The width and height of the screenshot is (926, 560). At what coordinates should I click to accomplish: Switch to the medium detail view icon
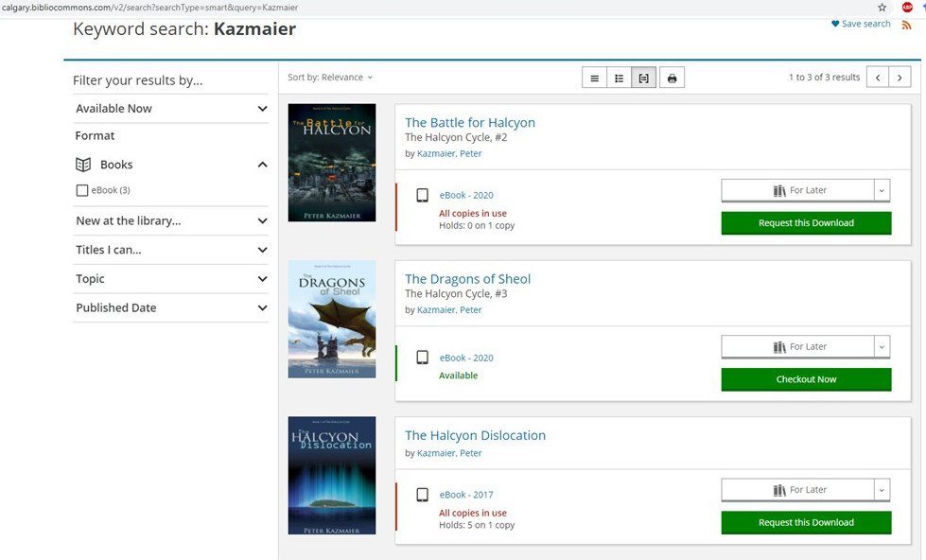coord(619,79)
